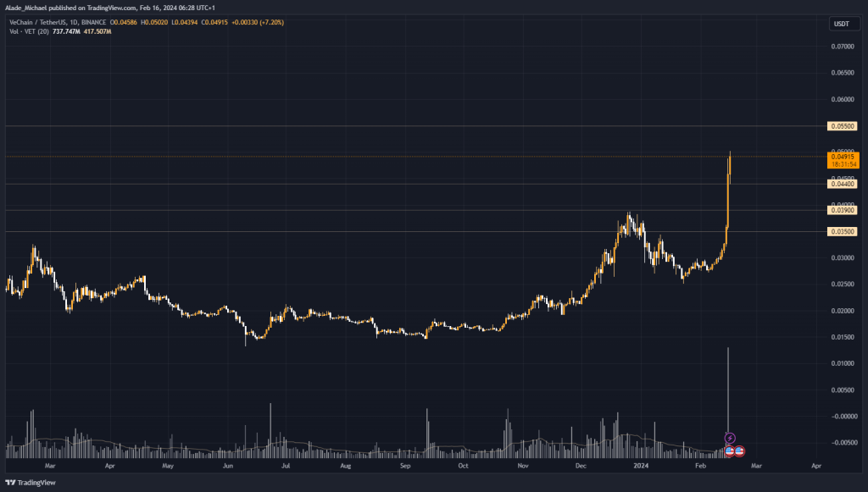868x492 pixels.
Task: Click the Nov label on time axis
Action: click(522, 466)
